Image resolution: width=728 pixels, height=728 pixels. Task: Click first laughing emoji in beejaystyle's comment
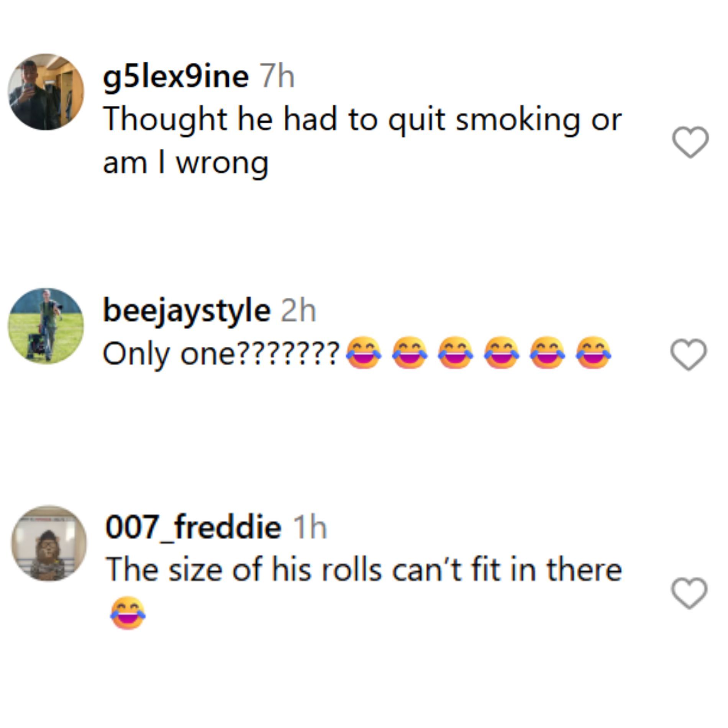pyautogui.click(x=364, y=353)
